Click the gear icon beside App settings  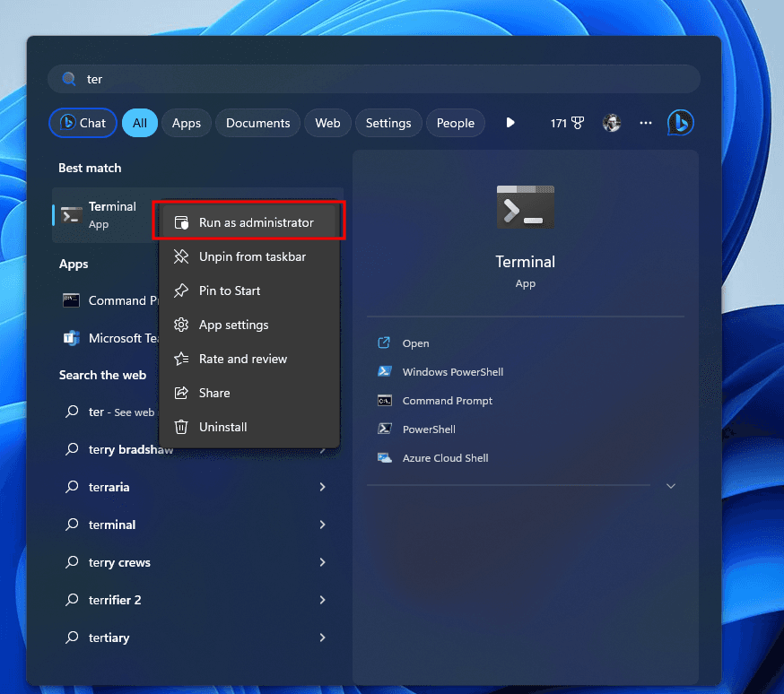(x=181, y=325)
